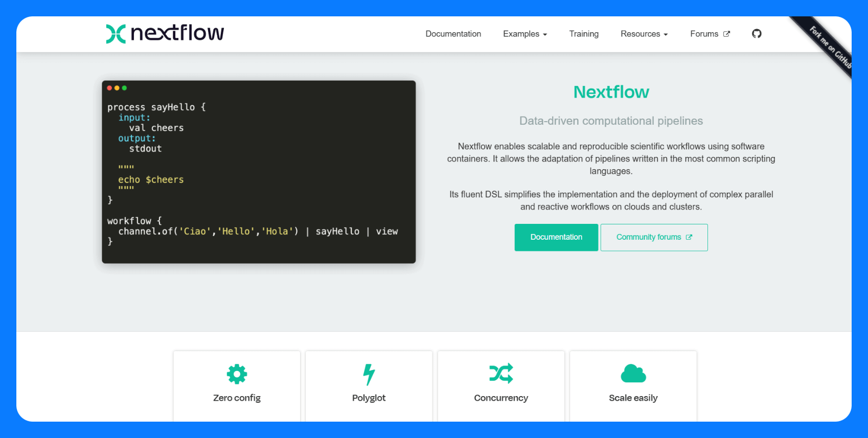Click the Polyglot lightning bolt icon

tap(369, 374)
